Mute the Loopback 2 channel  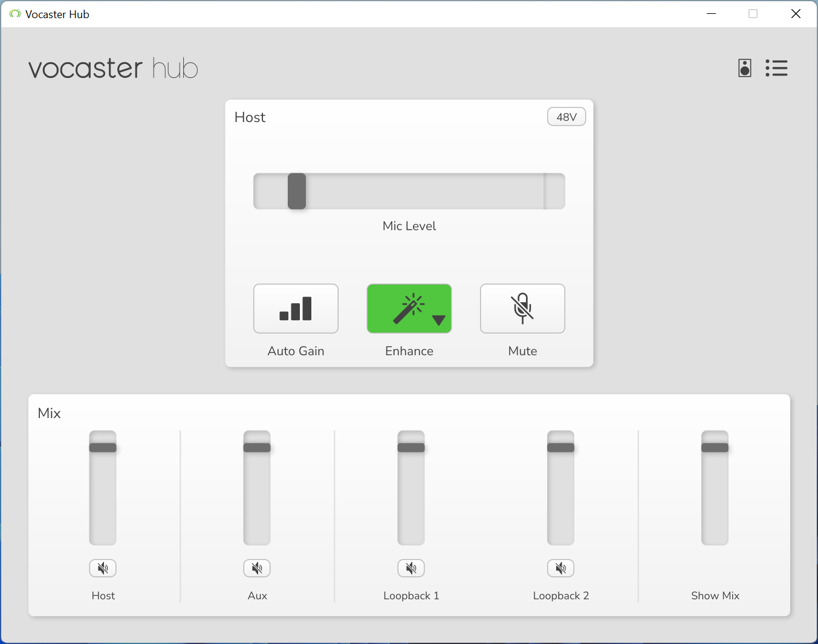pyautogui.click(x=560, y=568)
